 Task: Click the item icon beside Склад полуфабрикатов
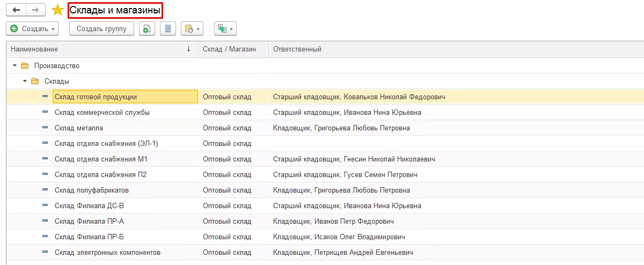pyautogui.click(x=46, y=190)
